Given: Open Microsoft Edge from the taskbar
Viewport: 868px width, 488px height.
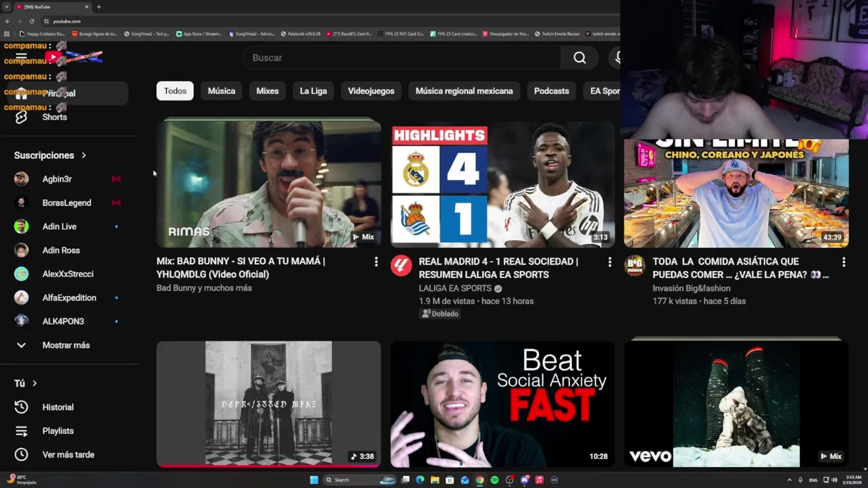Looking at the screenshot, I should click(x=420, y=480).
